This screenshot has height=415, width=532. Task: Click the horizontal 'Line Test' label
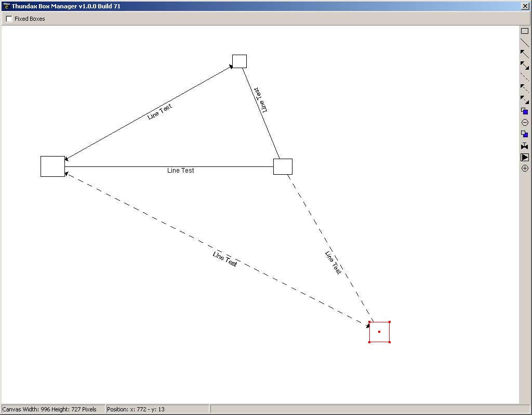(x=180, y=171)
